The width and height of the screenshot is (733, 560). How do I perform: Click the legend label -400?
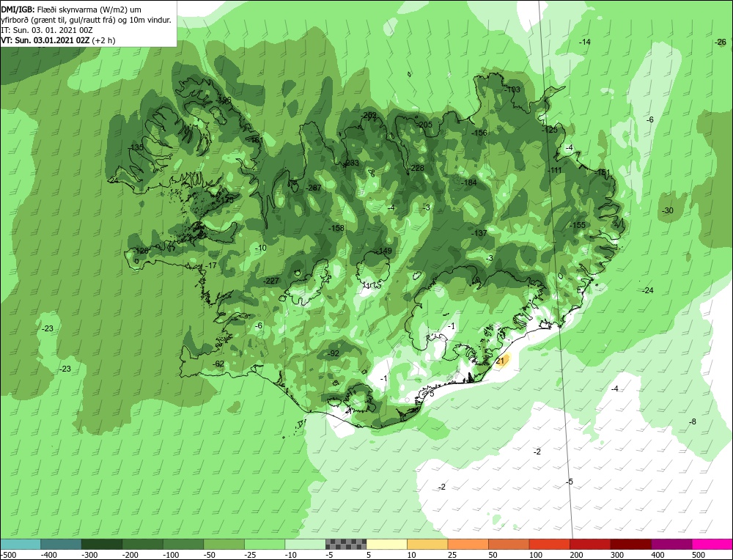pos(48,555)
